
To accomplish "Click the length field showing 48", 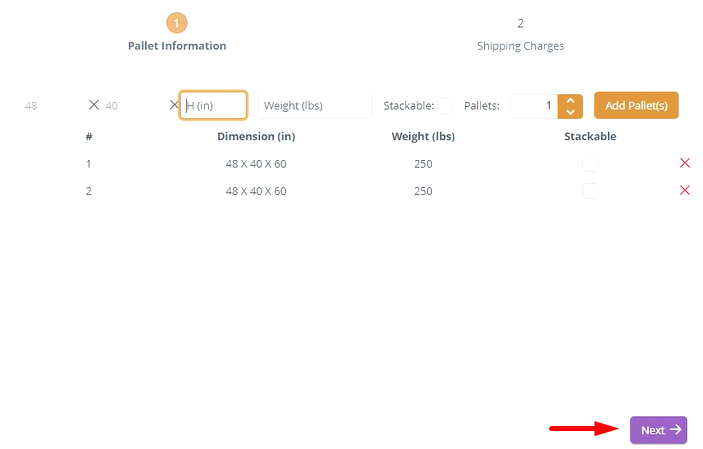I will click(45, 106).
